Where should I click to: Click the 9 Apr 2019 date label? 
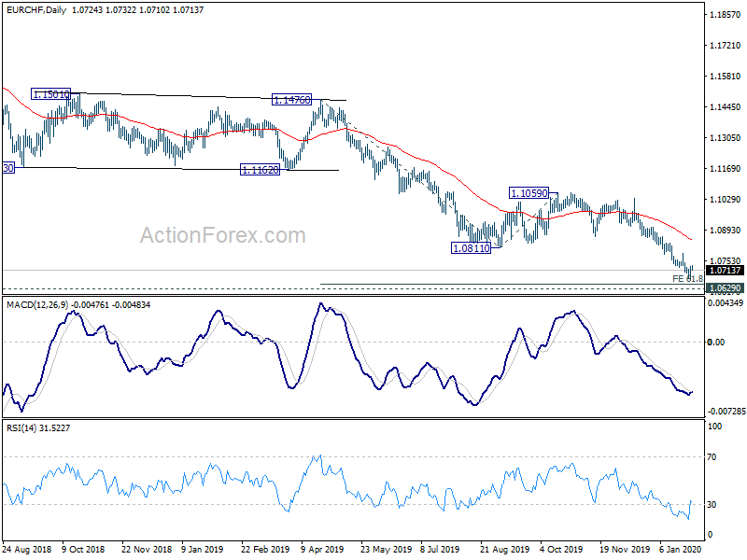pos(322,549)
